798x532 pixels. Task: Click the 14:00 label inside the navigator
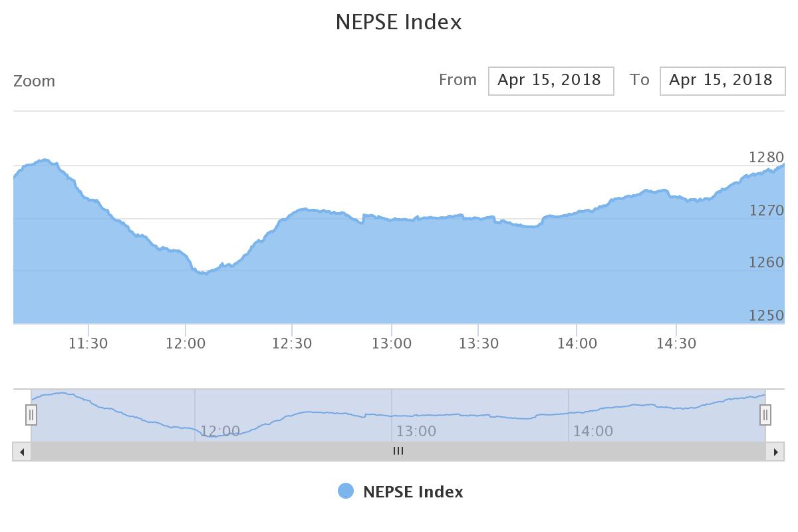tap(593, 432)
